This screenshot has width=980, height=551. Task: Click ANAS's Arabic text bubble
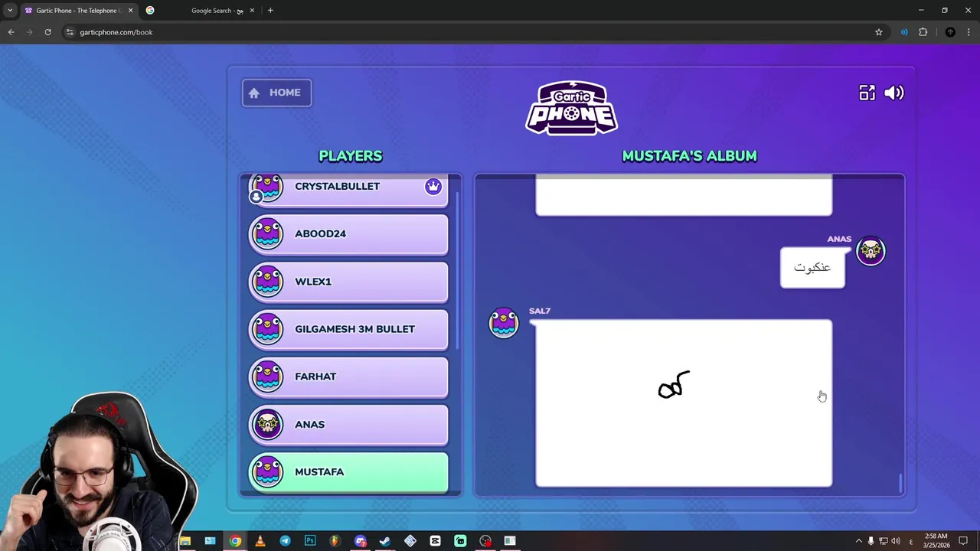coord(812,267)
